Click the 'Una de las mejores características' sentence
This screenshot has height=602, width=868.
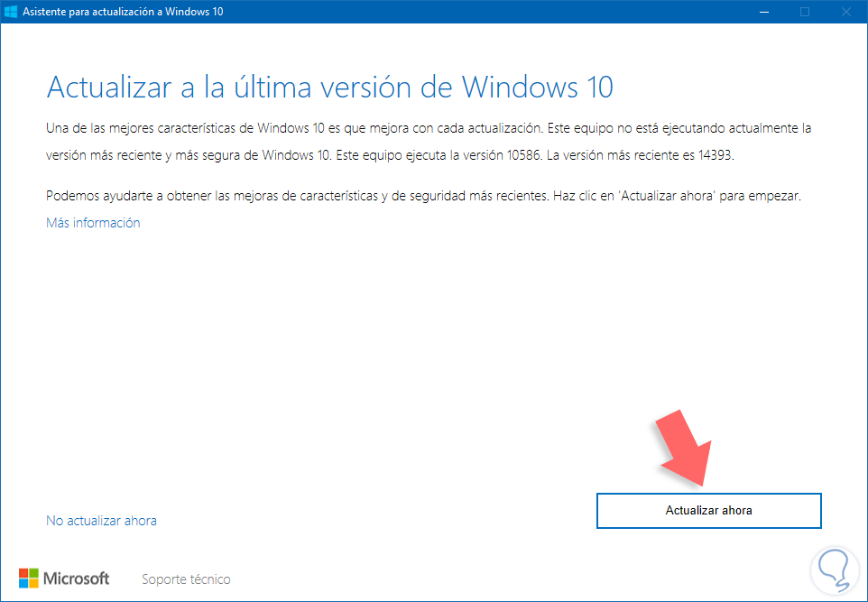coord(295,128)
